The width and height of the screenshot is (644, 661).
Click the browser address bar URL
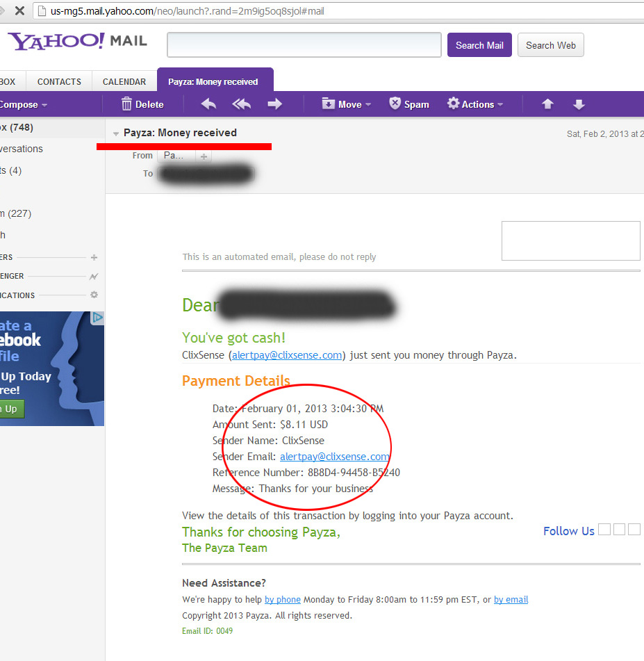[x=187, y=11]
